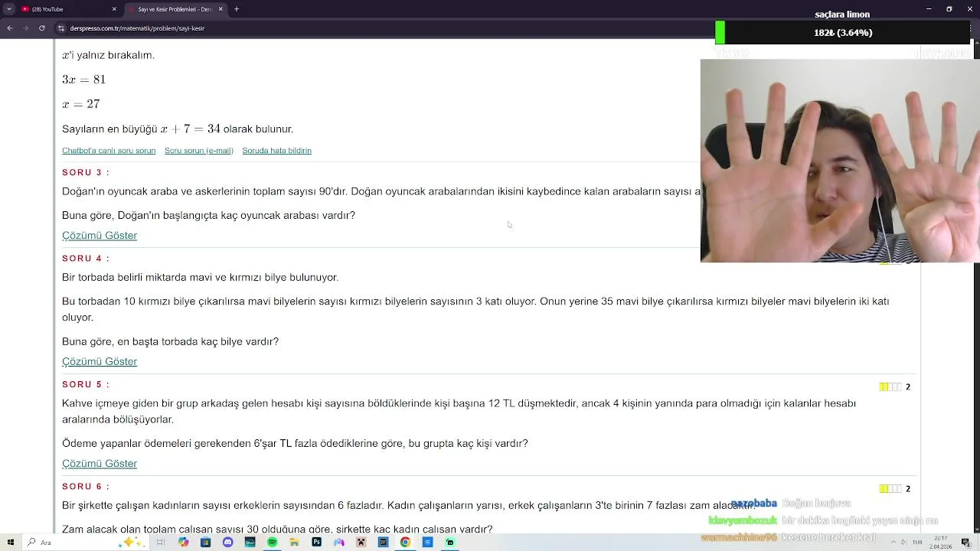Click the difficulty indicator for Soru 6
Screen dimensions: 980x551
[x=890, y=489]
